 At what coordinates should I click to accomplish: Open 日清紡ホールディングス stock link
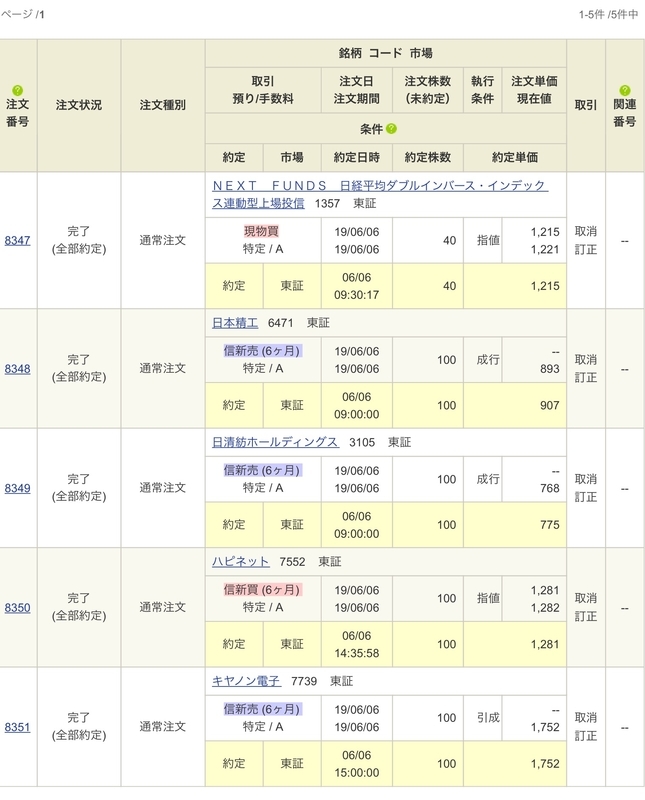click(275, 442)
